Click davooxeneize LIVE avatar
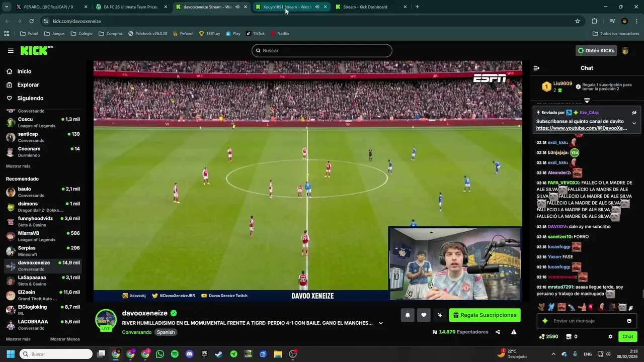 tap(106, 320)
